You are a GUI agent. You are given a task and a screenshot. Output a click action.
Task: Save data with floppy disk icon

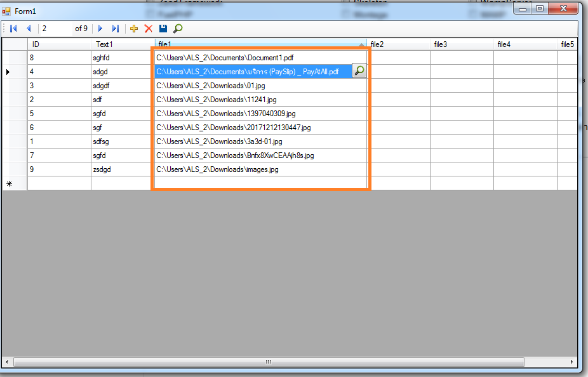pyautogui.click(x=163, y=29)
